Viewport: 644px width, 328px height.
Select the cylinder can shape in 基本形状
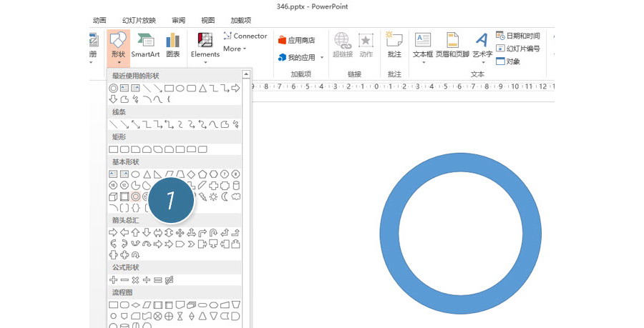tap(235, 185)
